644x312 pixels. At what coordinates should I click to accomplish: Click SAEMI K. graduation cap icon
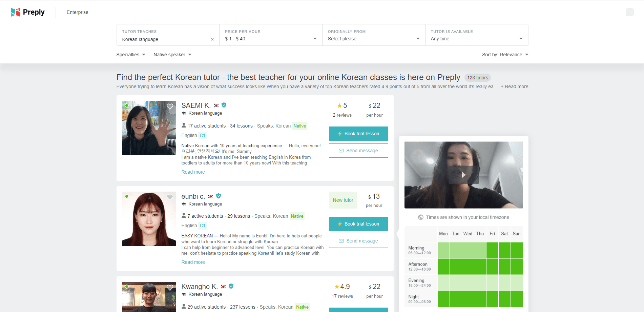[x=184, y=113]
